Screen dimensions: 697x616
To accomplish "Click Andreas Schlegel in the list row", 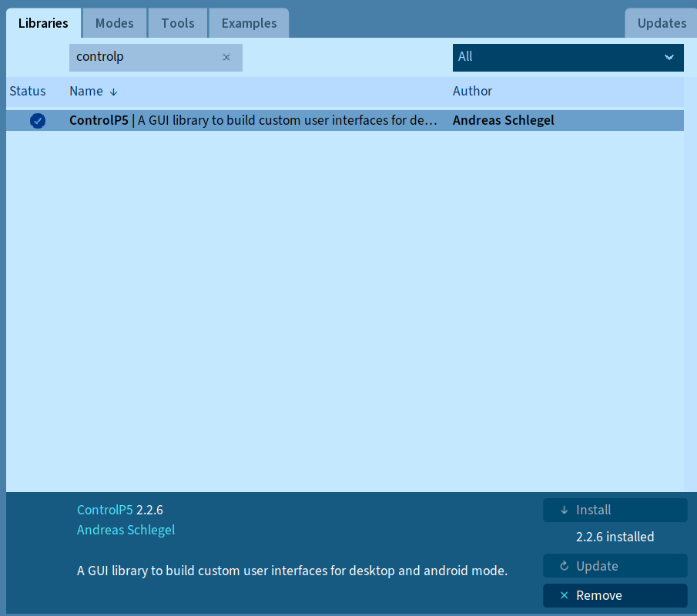I will [503, 120].
